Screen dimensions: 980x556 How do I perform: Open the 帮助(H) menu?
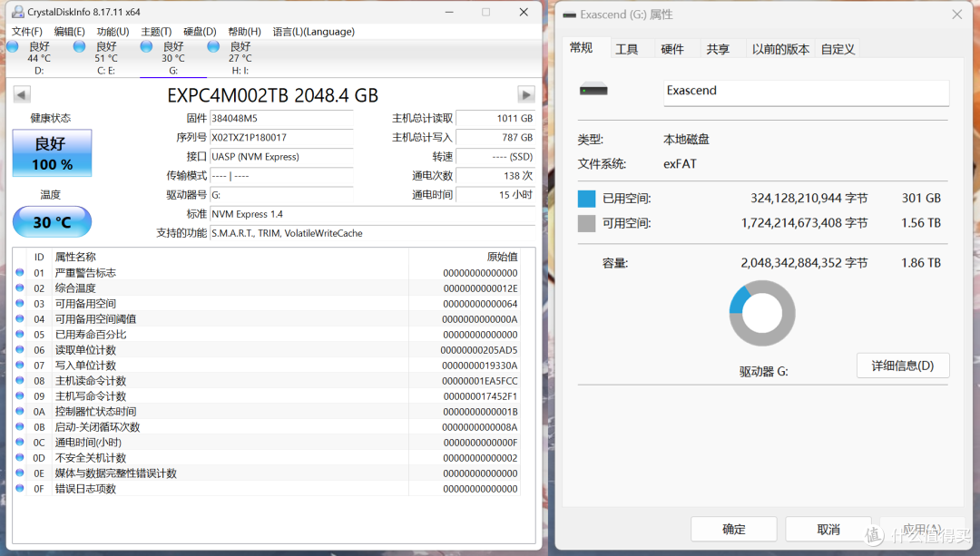pos(244,31)
